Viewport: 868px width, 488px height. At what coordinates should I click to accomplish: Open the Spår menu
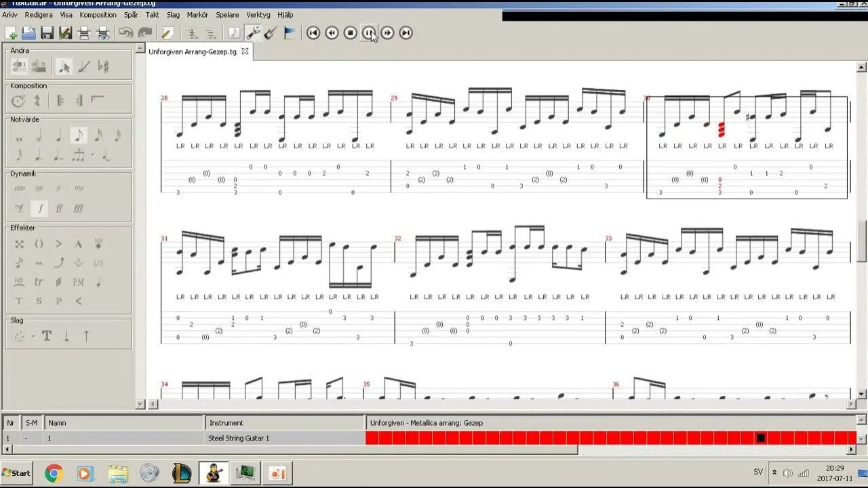(x=131, y=14)
